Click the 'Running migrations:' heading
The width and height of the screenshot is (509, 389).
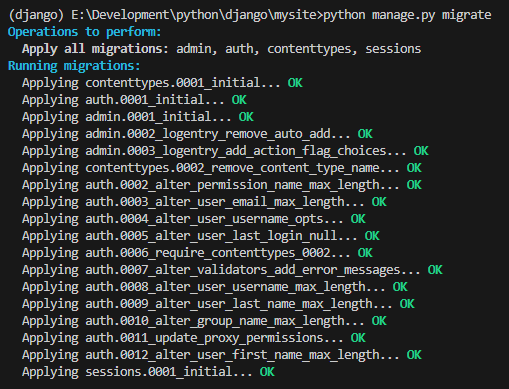click(74, 66)
